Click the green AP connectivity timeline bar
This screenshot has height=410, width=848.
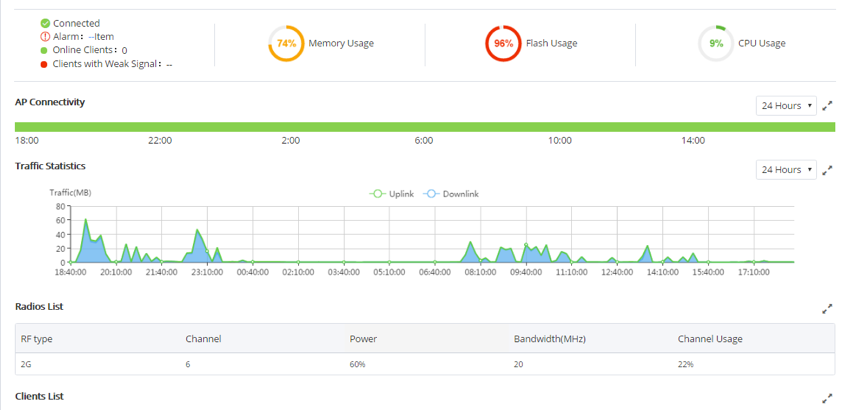pyautogui.click(x=425, y=127)
